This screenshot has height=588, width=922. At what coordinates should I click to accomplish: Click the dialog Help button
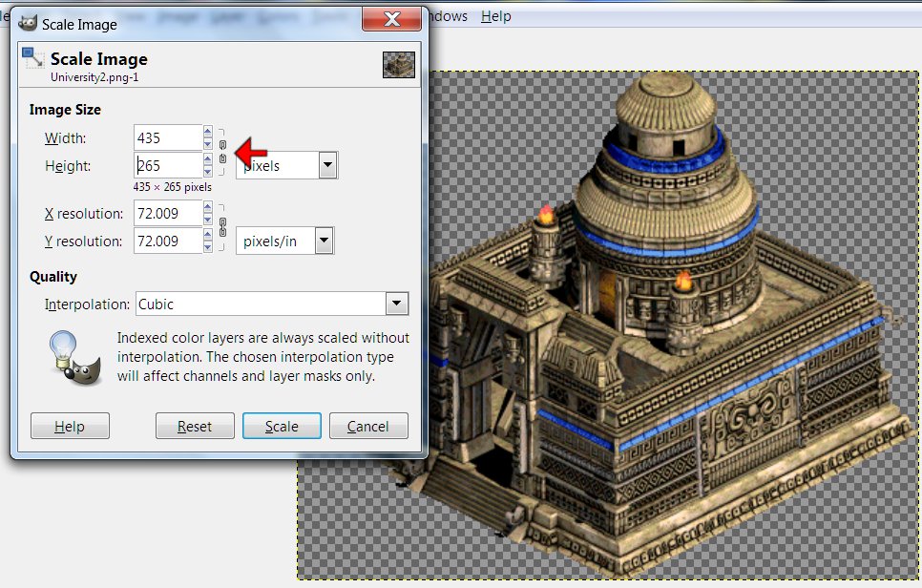[x=70, y=426]
